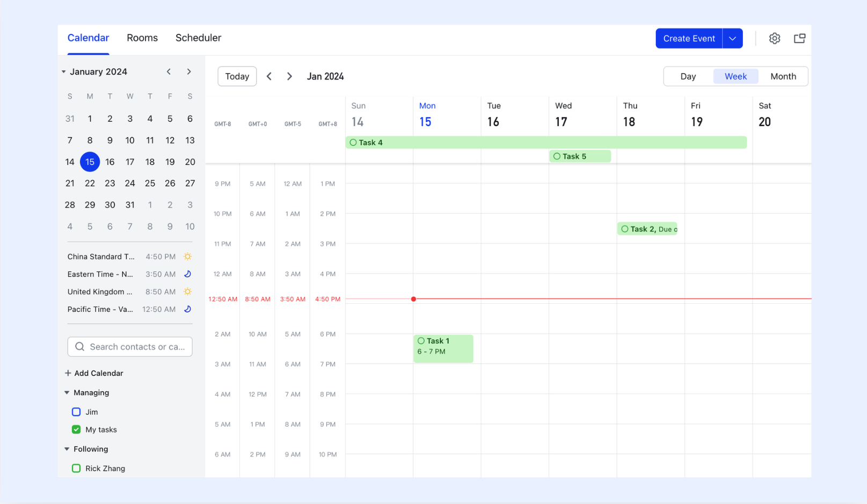The image size is (867, 504).
Task: Click Pacific Time row
Action: click(x=130, y=309)
